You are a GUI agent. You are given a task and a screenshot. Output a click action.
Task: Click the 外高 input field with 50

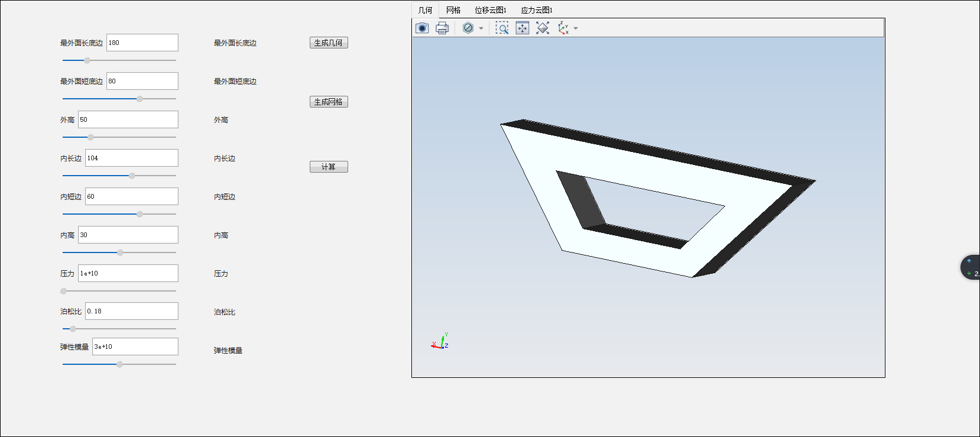coord(128,119)
